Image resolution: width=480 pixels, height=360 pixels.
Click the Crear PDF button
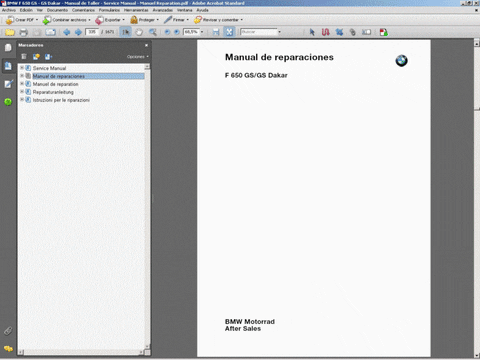22,20
